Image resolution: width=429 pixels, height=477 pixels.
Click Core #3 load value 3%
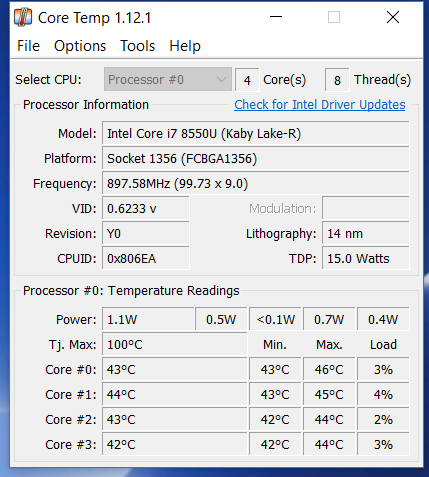[383, 444]
